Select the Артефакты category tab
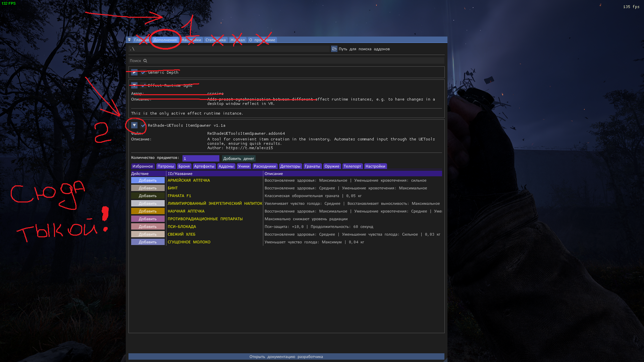 [x=204, y=166]
